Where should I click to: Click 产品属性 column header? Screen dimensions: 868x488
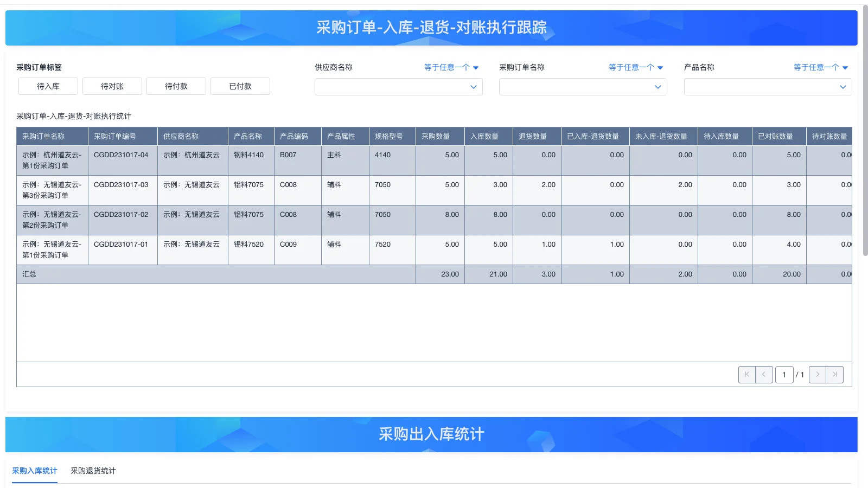tap(346, 136)
